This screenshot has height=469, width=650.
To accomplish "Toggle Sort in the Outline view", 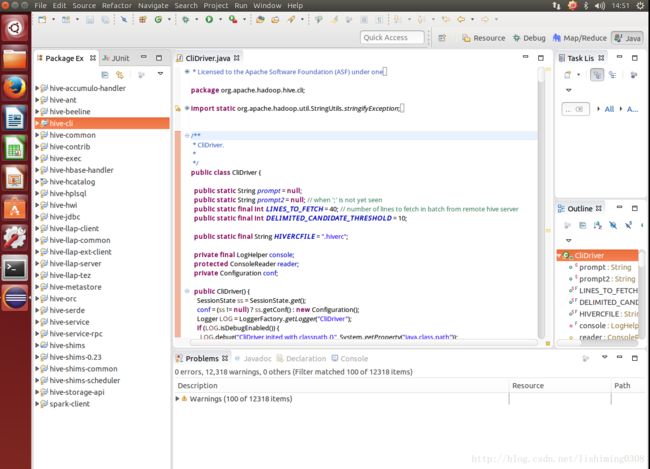I will [x=597, y=225].
